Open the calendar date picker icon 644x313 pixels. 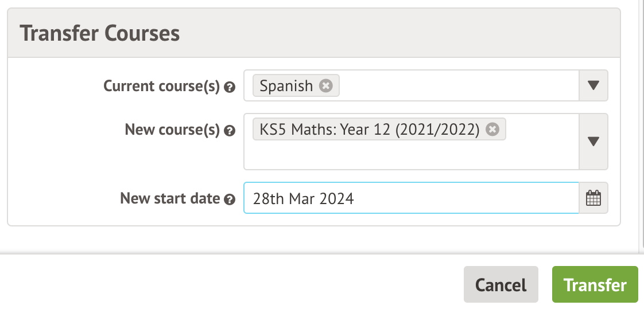(593, 198)
